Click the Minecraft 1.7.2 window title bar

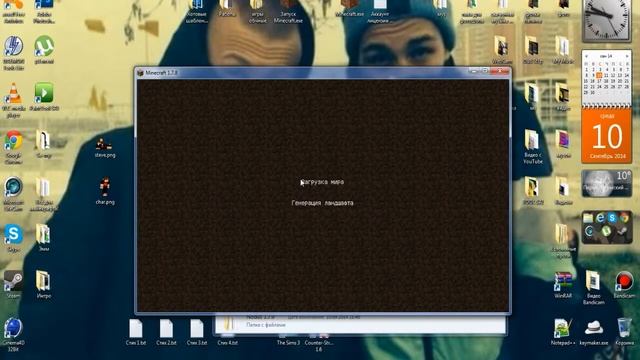pyautogui.click(x=322, y=73)
